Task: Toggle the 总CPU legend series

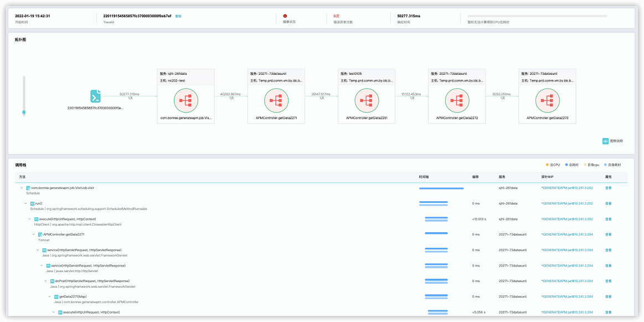Action: [553, 165]
